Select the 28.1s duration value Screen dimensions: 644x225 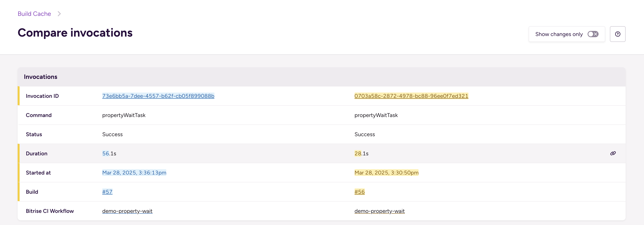362,153
